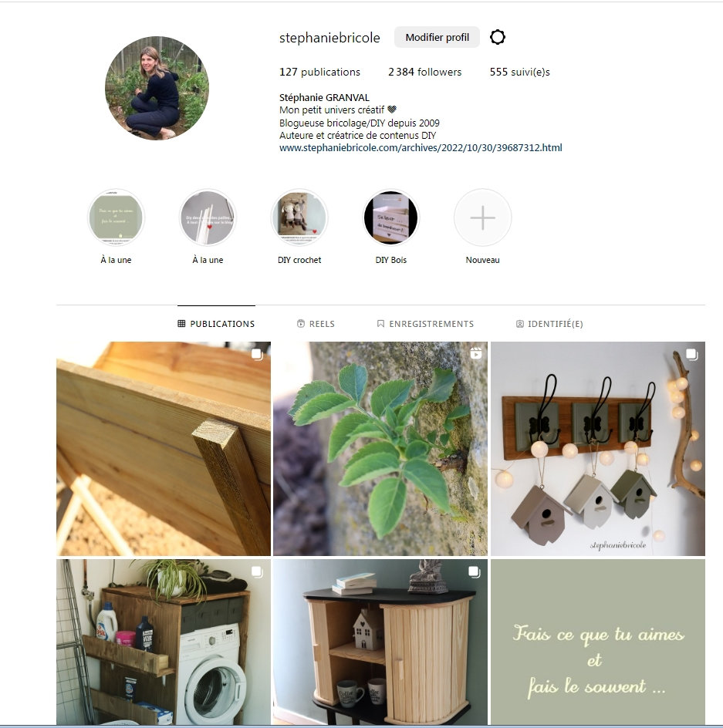This screenshot has width=723, height=728.
Task: Open the settings gear icon
Action: [497, 37]
